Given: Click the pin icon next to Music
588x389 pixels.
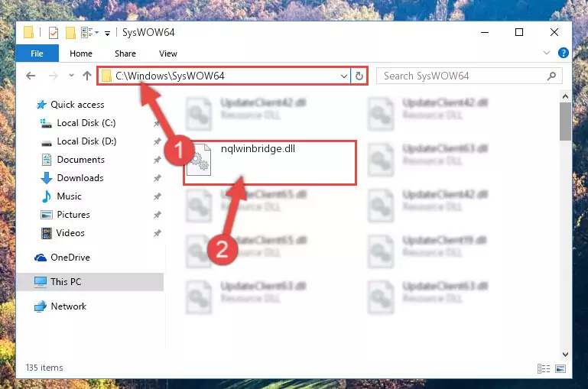Looking at the screenshot, I should (157, 196).
